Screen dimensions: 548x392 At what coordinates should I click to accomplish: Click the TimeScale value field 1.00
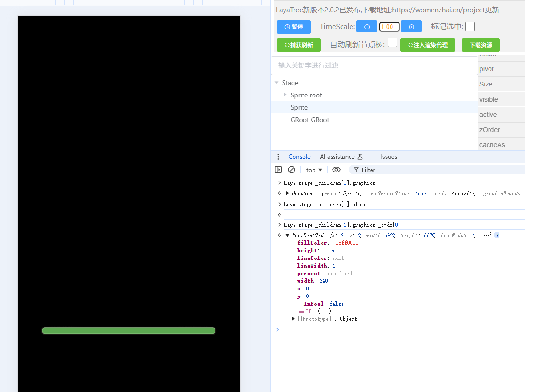click(x=389, y=27)
